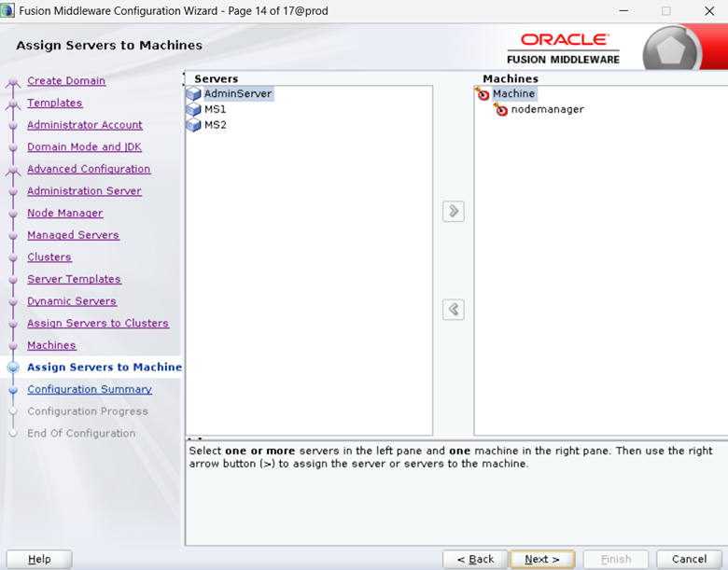Select the Machine root node
Screen dimensions: 728x570
pyautogui.click(x=514, y=94)
